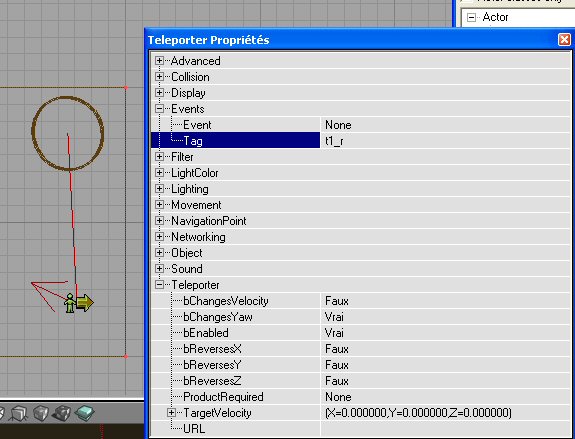This screenshot has height=439, width=575.
Task: Click the NavigationPoint group label
Action: point(209,221)
